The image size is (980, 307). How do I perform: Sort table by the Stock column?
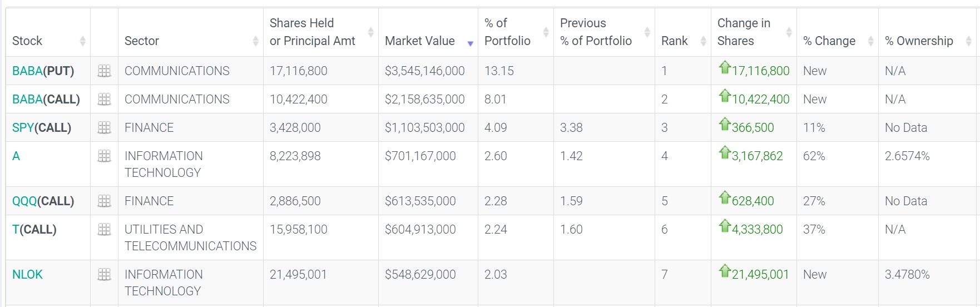coord(82,41)
